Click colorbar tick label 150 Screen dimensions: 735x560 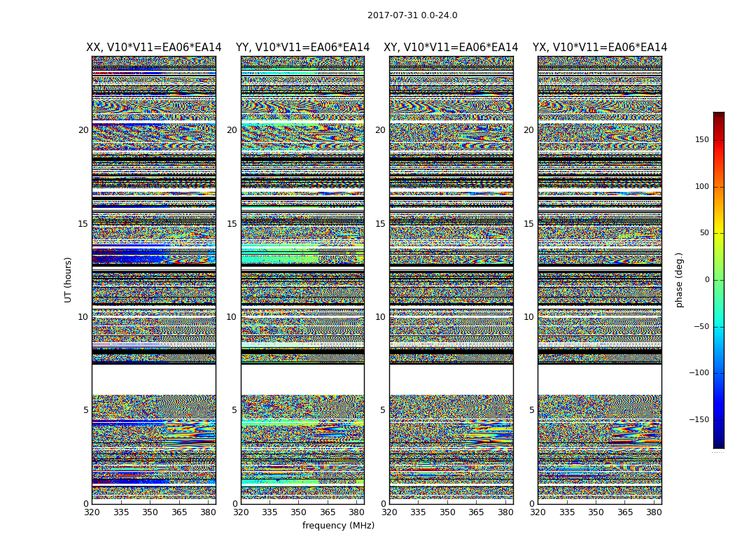pos(702,139)
